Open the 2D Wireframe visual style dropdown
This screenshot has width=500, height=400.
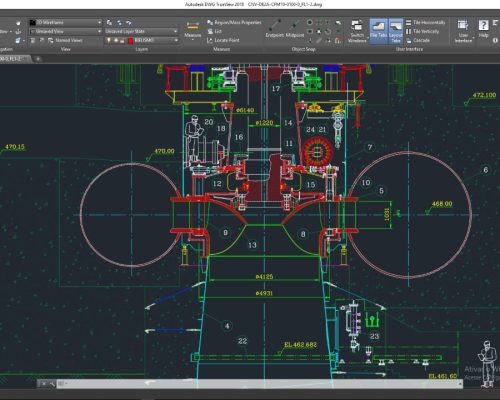tap(65, 22)
